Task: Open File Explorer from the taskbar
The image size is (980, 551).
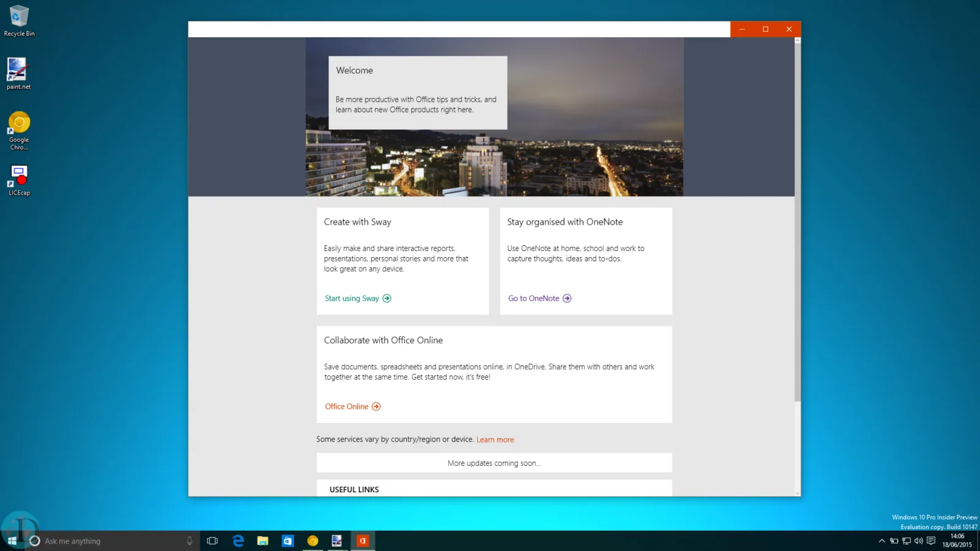Action: [263, 541]
